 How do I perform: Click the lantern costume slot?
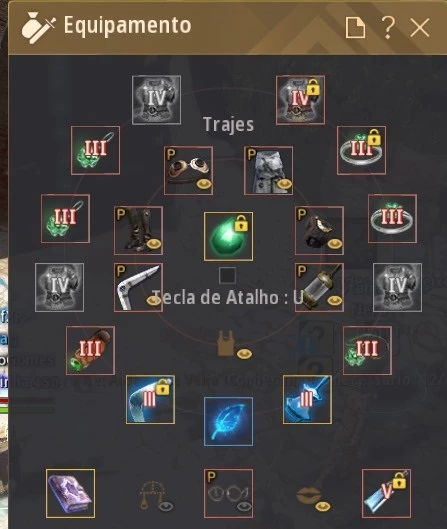(319, 287)
